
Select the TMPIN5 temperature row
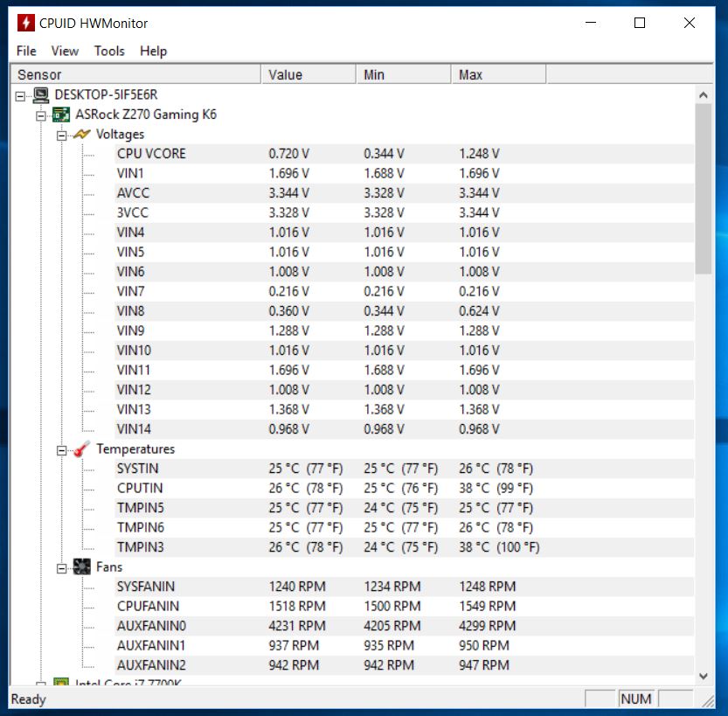click(x=404, y=508)
